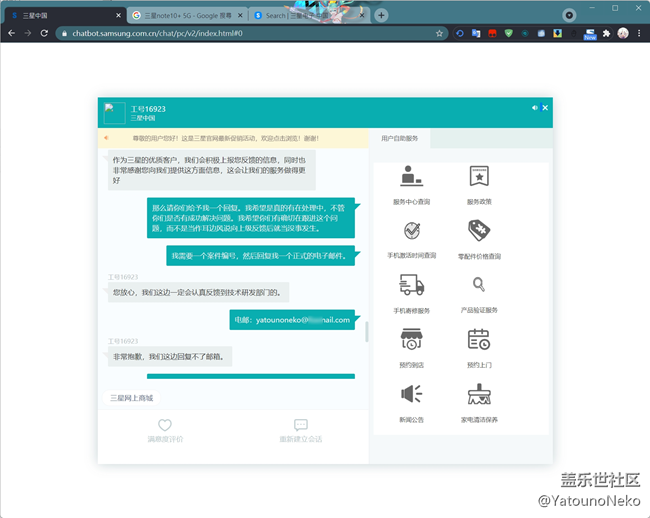
Task: Open 预约上门 home visit appointment icon
Action: point(479,339)
